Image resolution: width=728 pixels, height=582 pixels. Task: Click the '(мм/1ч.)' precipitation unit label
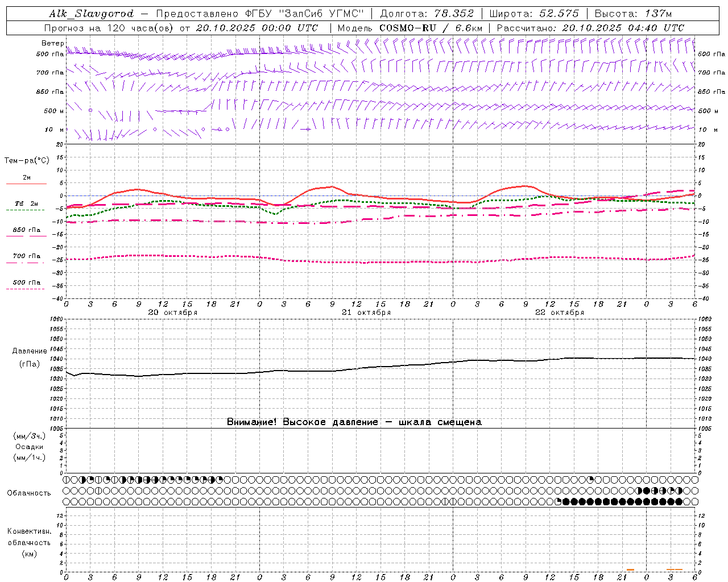coord(30,458)
